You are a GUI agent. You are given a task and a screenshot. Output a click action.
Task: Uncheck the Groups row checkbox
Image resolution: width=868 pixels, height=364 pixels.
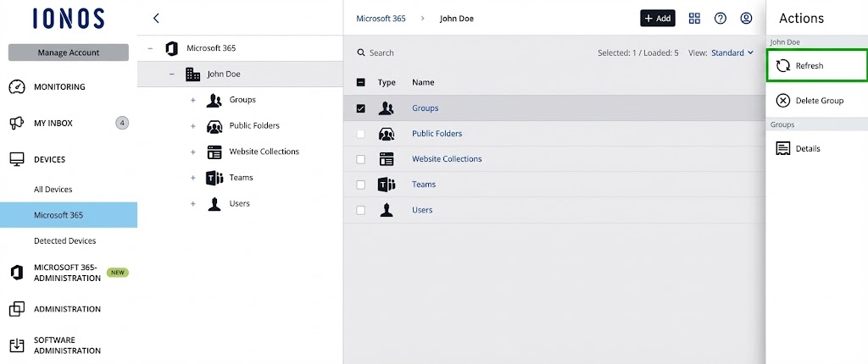coord(361,108)
